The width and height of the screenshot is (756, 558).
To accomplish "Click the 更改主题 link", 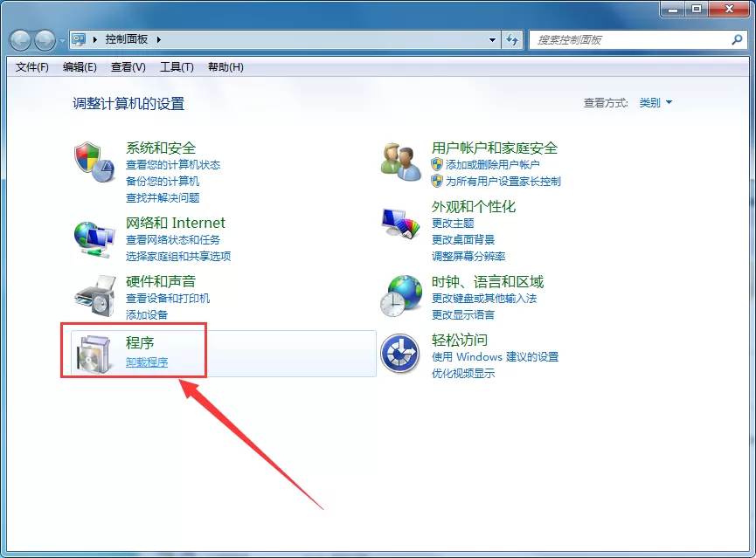I will click(453, 223).
